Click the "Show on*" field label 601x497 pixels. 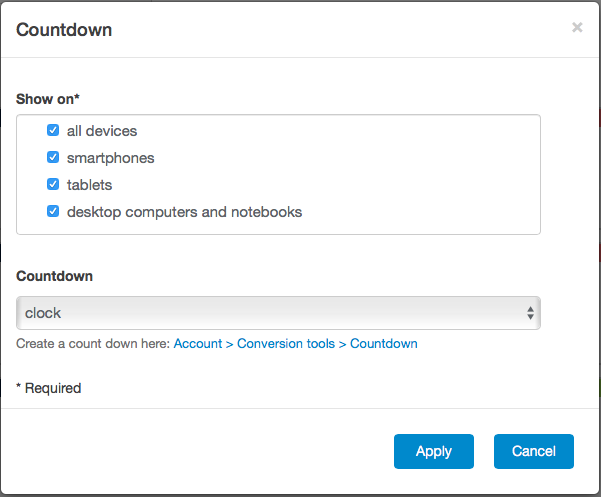click(x=48, y=99)
